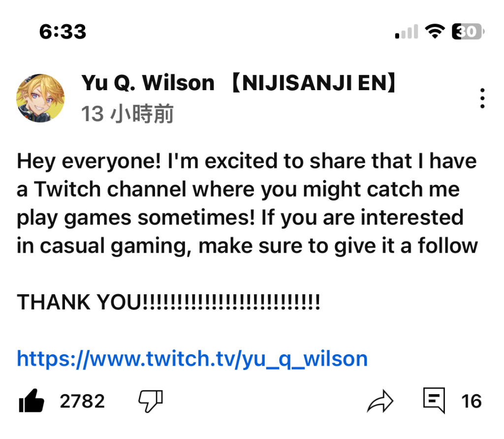Viewport: 504px width, 439px height.
Task: Tap the 2782 like count
Action: pos(82,401)
